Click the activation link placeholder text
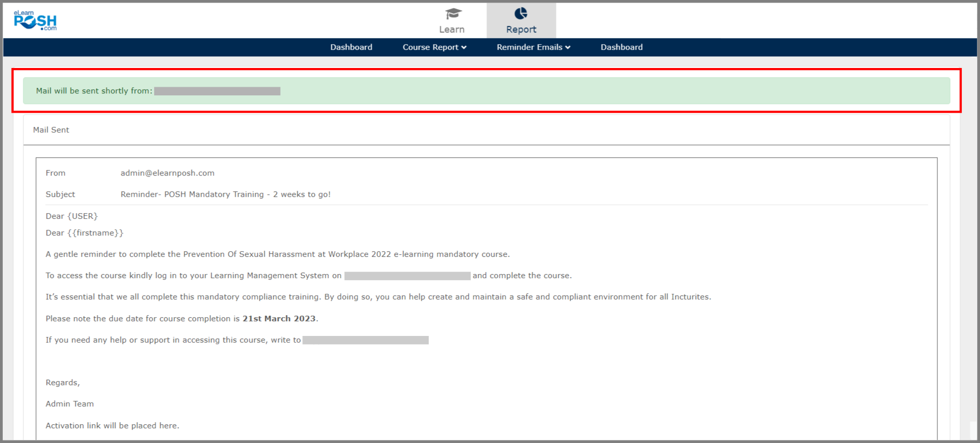 pos(112,426)
